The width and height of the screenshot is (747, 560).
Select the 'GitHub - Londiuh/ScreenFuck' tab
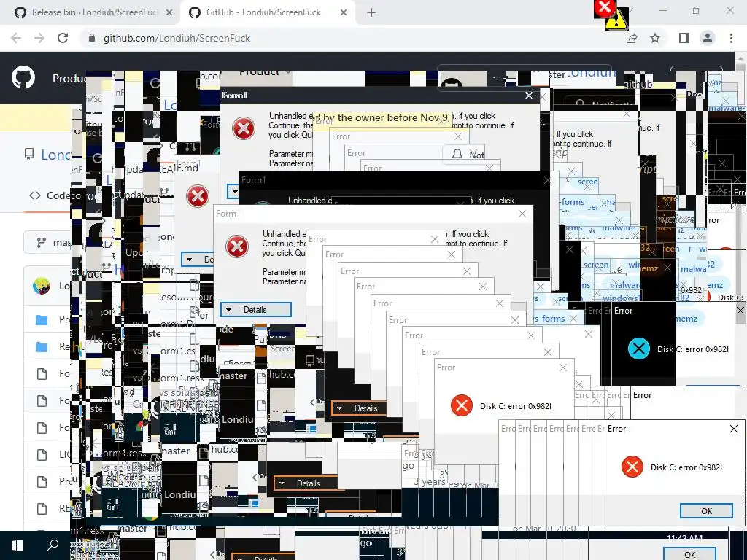pos(268,12)
